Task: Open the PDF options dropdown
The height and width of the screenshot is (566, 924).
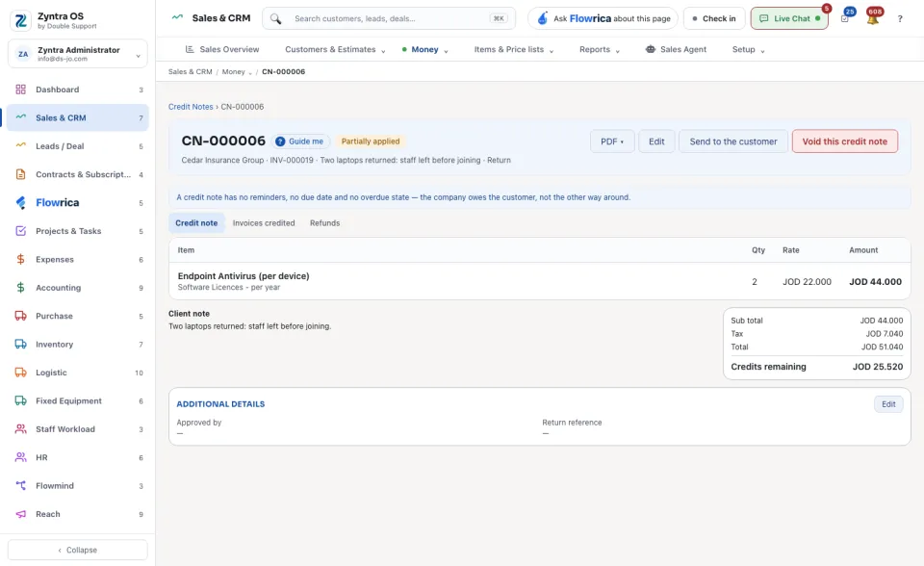Action: pyautogui.click(x=612, y=141)
